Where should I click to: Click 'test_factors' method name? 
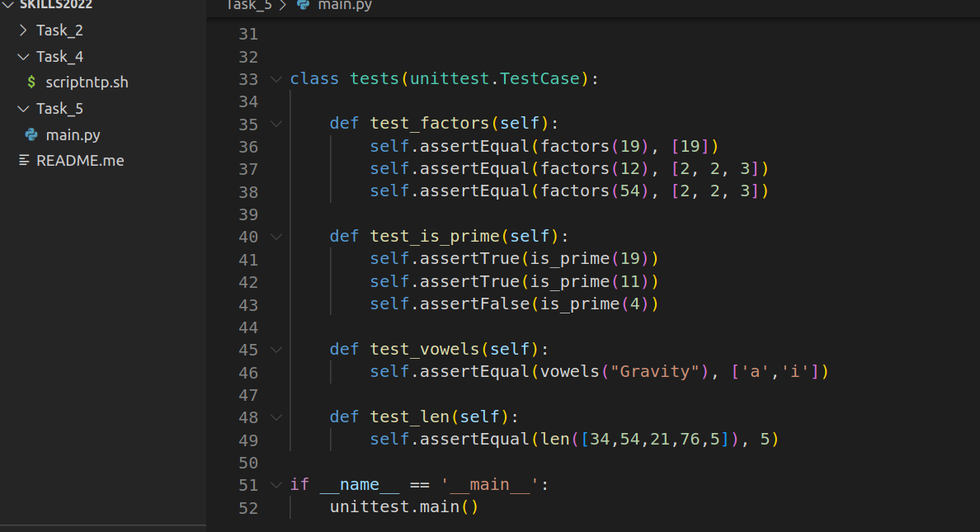point(430,123)
